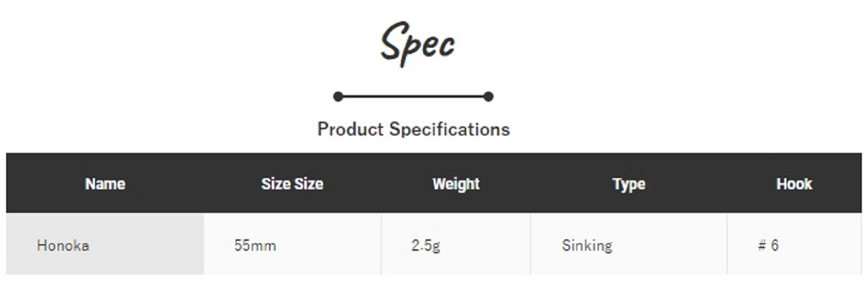Viewport: 868px width, 282px height.
Task: Click the # symbol in the Hook value
Action: (x=762, y=246)
